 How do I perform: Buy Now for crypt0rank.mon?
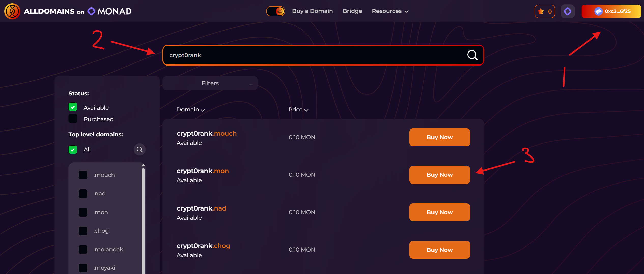[439, 175]
